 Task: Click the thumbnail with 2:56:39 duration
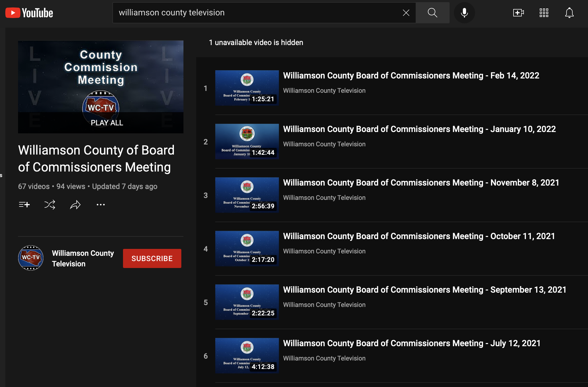247,195
